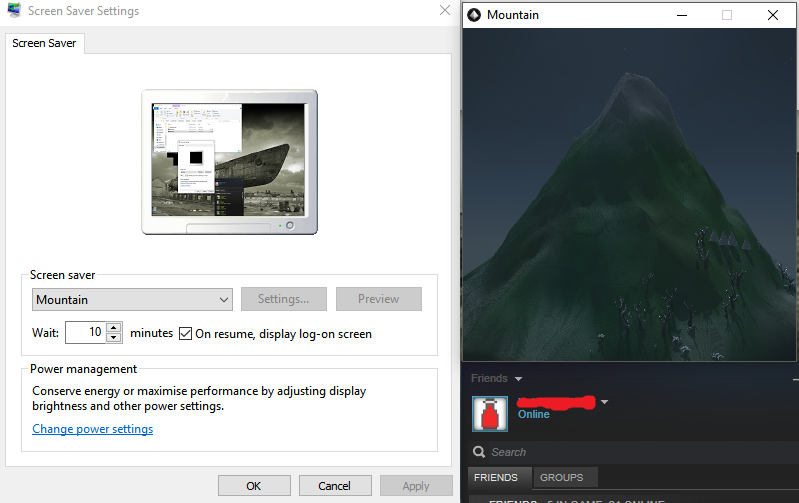
Task: Click the Preview button
Action: [x=379, y=299]
